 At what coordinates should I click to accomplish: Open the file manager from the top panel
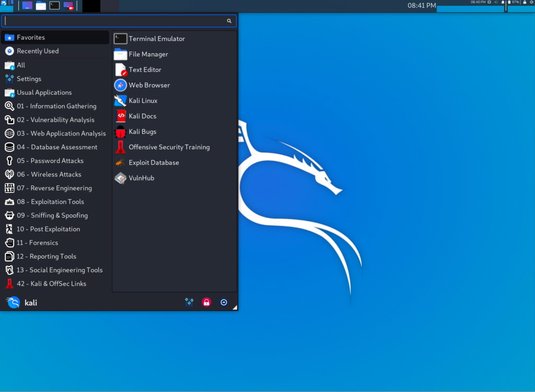pyautogui.click(x=41, y=5)
